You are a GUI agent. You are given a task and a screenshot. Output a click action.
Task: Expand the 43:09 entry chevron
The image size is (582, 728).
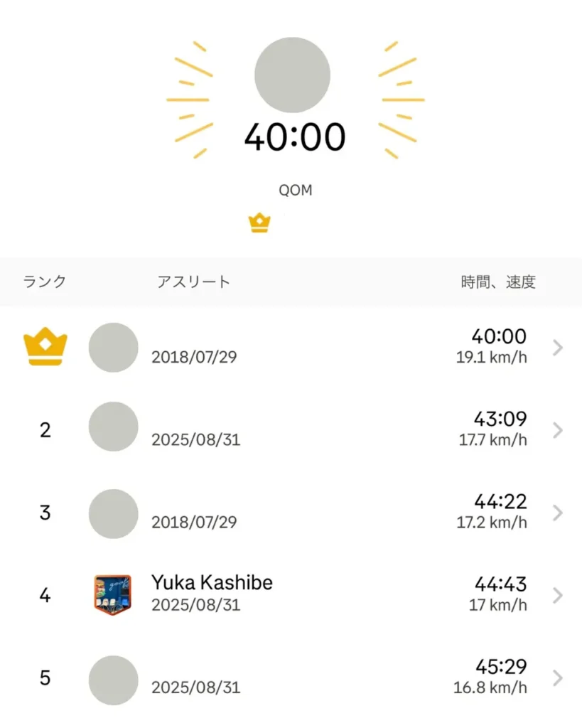pyautogui.click(x=558, y=430)
